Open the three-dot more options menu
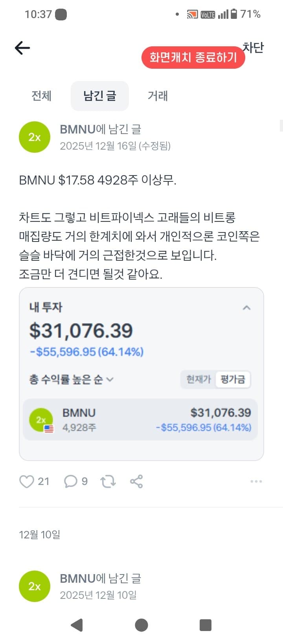Viewport: 283px width, 644px height. click(256, 481)
